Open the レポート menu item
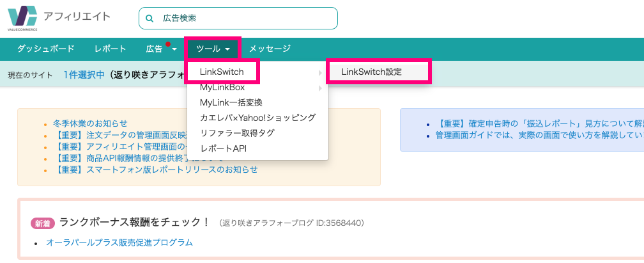Viewport: 644px width, 263px height. coord(110,49)
